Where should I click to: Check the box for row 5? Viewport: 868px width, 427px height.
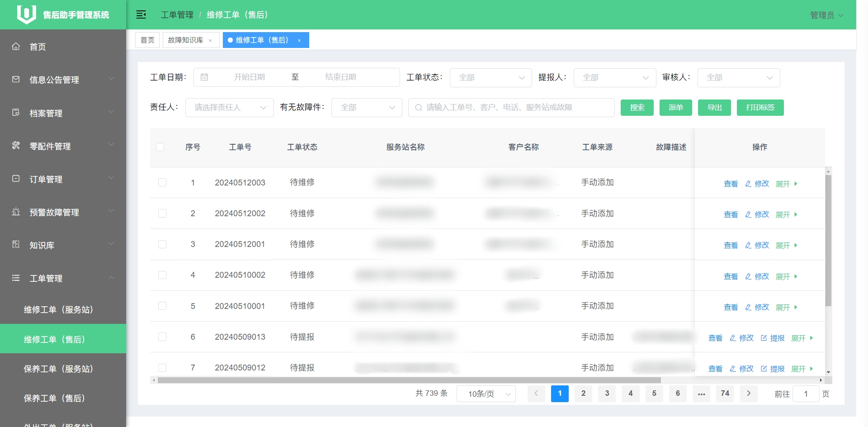tap(162, 306)
